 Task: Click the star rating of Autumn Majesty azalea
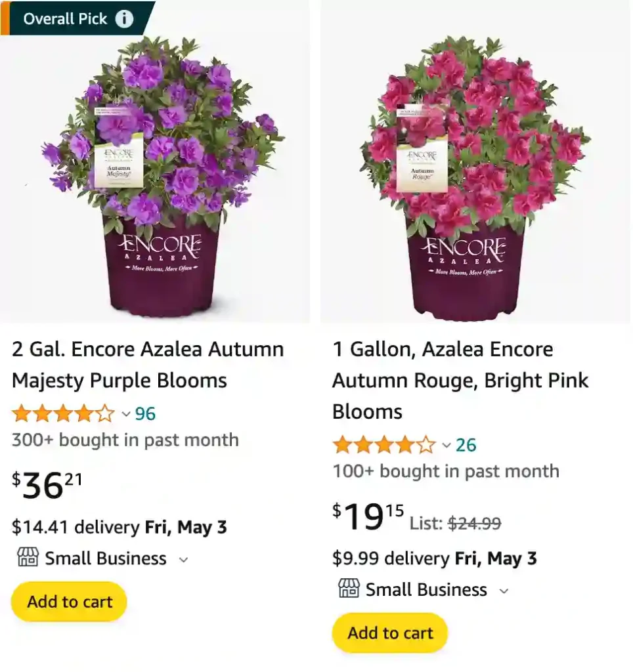click(63, 414)
